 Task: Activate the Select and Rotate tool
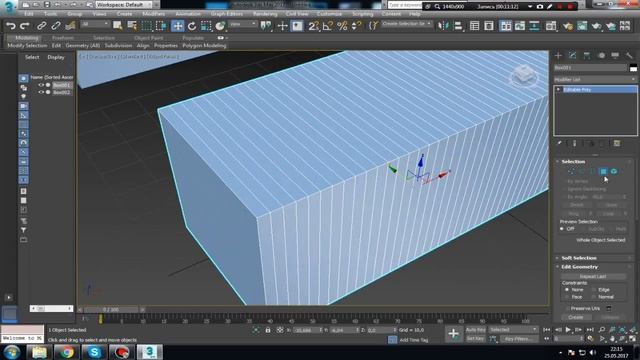(x=192, y=26)
